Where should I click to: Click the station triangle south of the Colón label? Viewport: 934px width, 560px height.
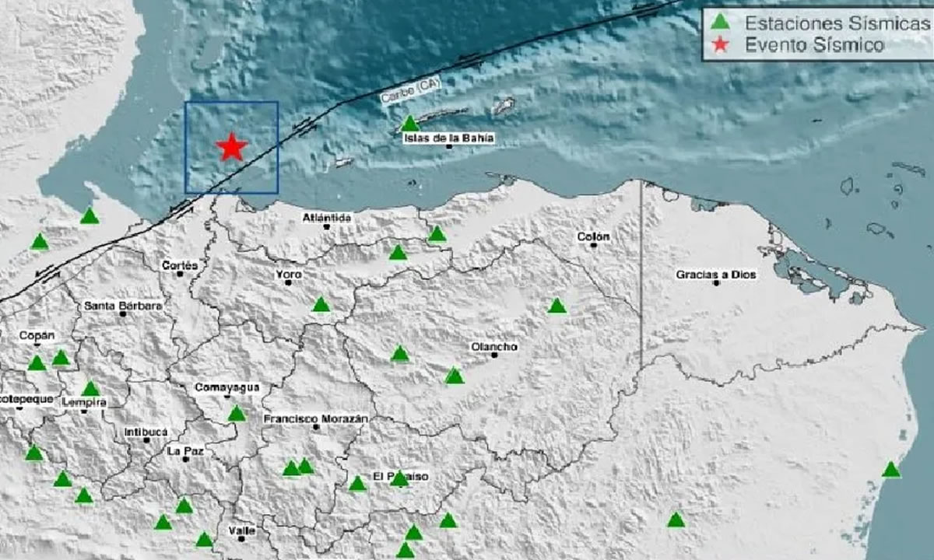tap(557, 306)
